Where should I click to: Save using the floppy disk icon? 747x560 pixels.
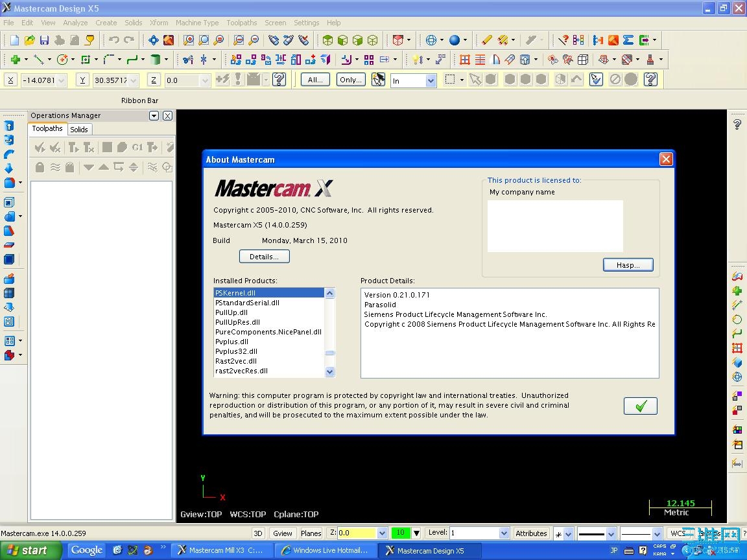44,40
